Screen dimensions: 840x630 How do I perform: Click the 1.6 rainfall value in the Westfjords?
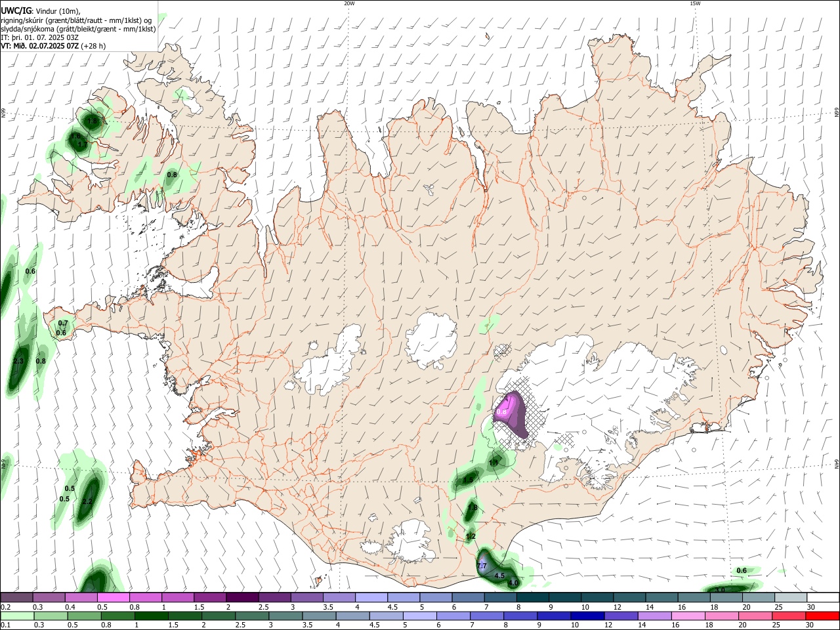(76, 136)
